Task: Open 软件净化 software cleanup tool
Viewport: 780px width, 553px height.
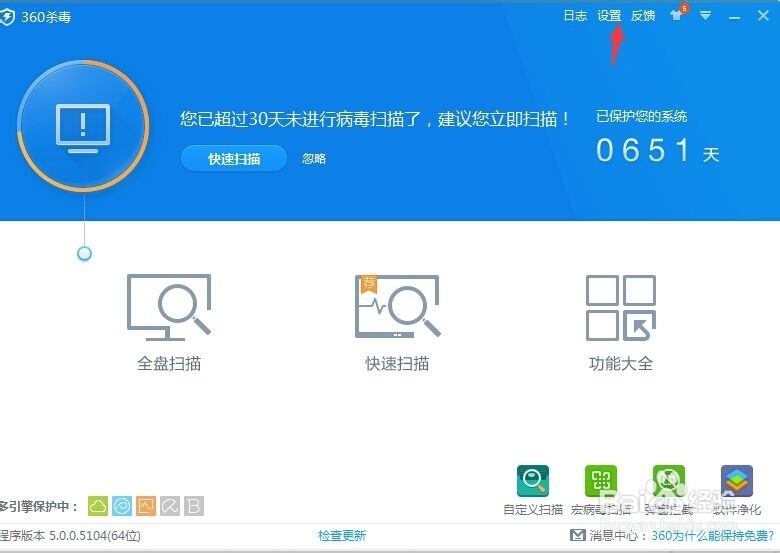Action: 737,490
